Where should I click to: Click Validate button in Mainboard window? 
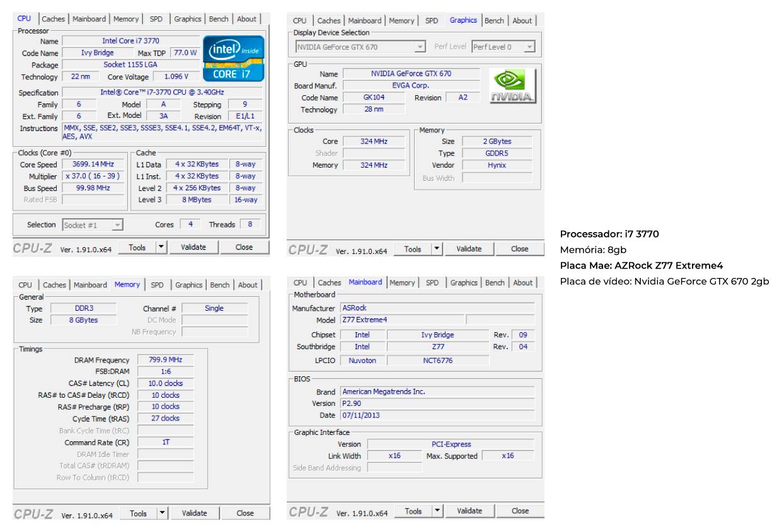470,511
